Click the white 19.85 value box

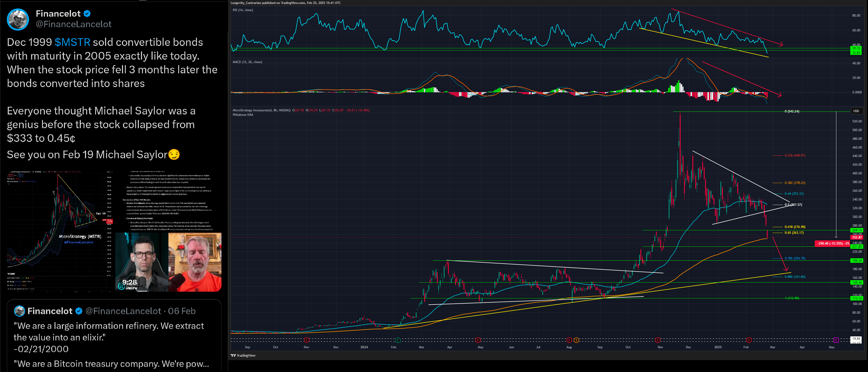coord(856,339)
